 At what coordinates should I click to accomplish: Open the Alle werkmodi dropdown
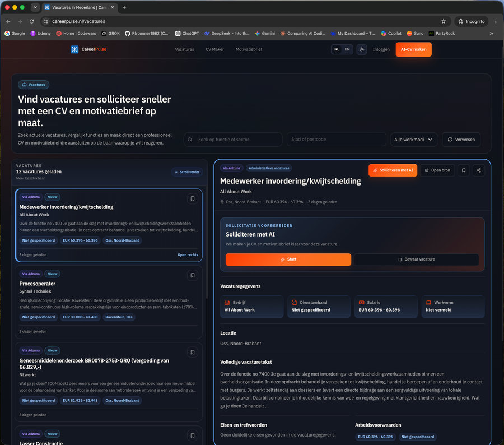click(x=414, y=140)
